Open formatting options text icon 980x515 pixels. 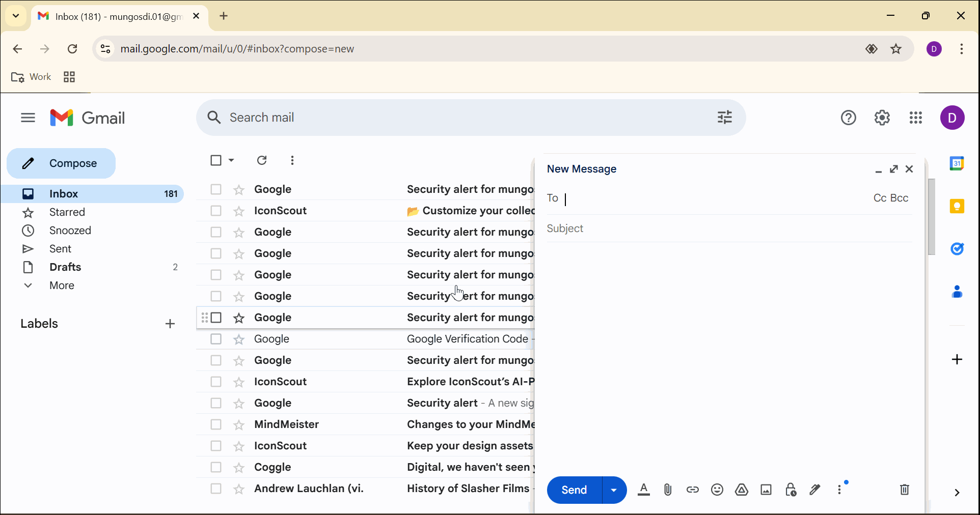(644, 490)
